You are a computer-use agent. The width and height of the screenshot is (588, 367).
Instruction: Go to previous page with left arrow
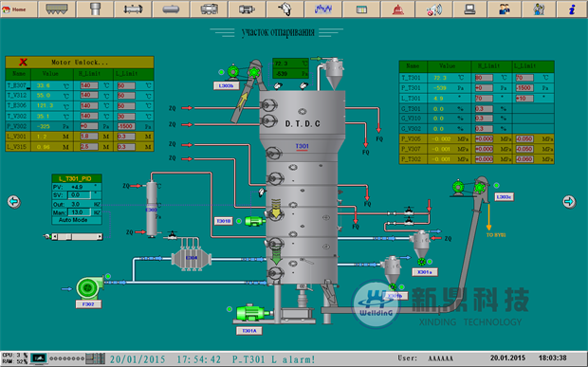(14, 202)
